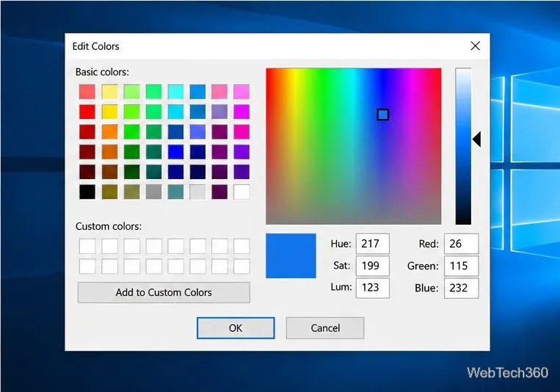Viewport: 560px width, 392px height.
Task: Pick the light cyan swatch in top row
Action: [x=175, y=92]
